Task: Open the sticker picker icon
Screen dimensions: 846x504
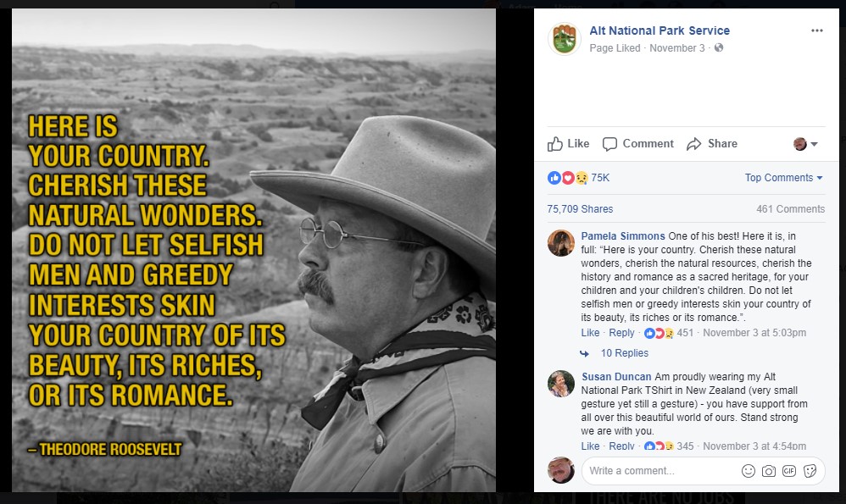Action: pyautogui.click(x=810, y=471)
